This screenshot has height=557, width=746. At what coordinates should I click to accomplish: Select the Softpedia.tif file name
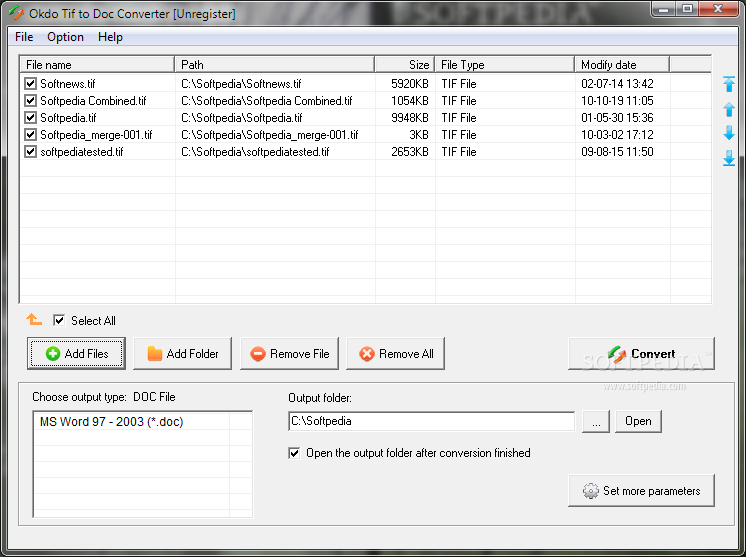(x=68, y=117)
